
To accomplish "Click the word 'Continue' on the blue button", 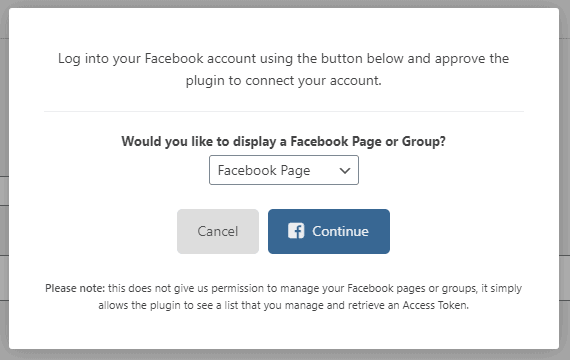I will tap(340, 231).
